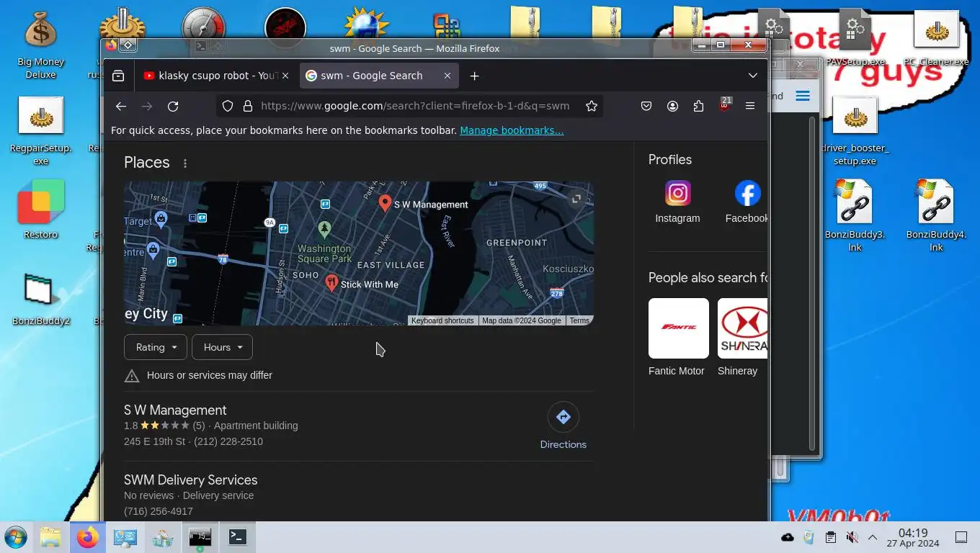
Task: Open the Manage bookmarks link
Action: pyautogui.click(x=512, y=130)
